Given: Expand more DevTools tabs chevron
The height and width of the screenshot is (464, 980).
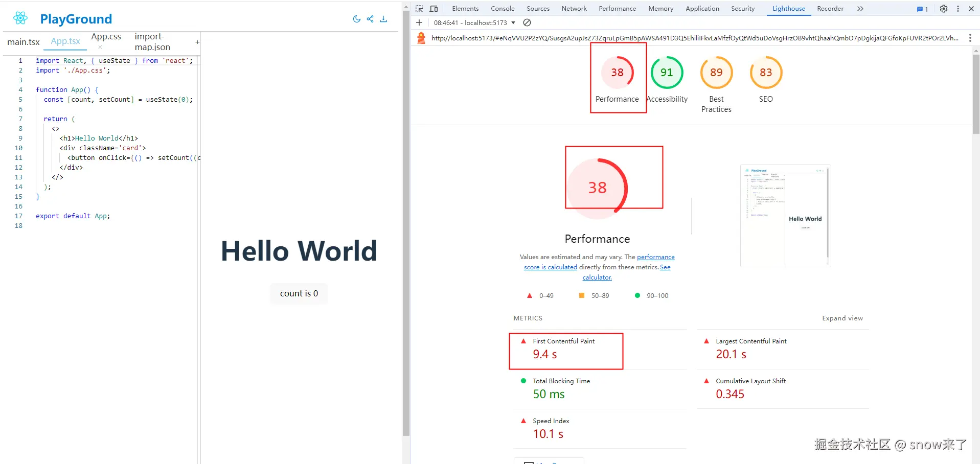Looking at the screenshot, I should coord(860,9).
